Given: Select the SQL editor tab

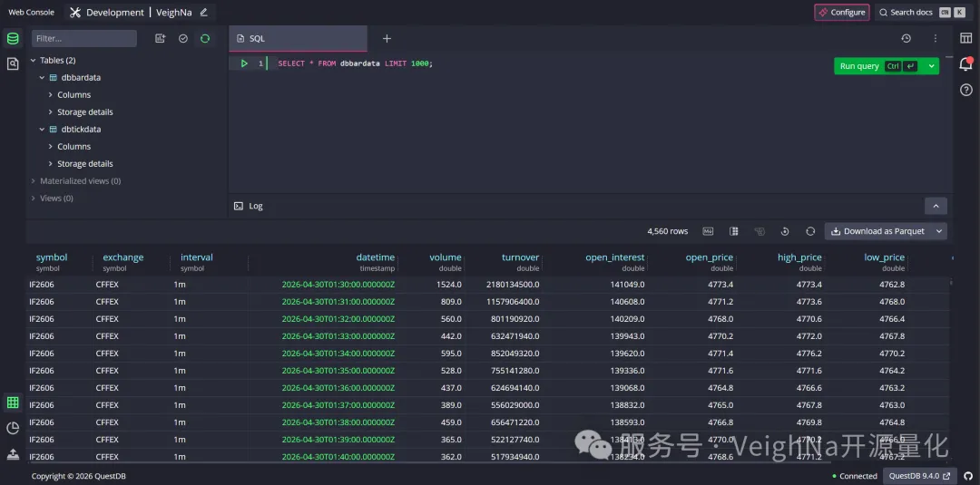Looking at the screenshot, I should click(299, 39).
